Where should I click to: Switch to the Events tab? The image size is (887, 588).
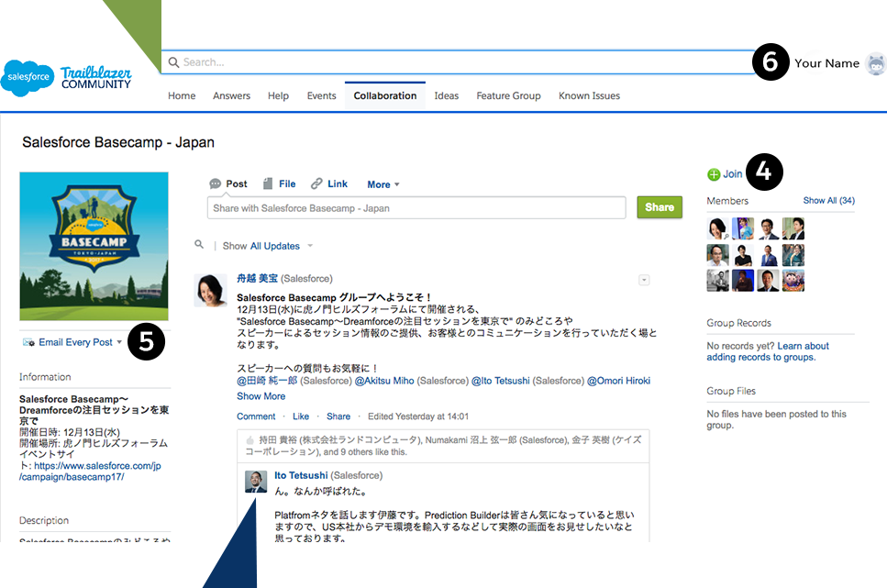(x=321, y=96)
